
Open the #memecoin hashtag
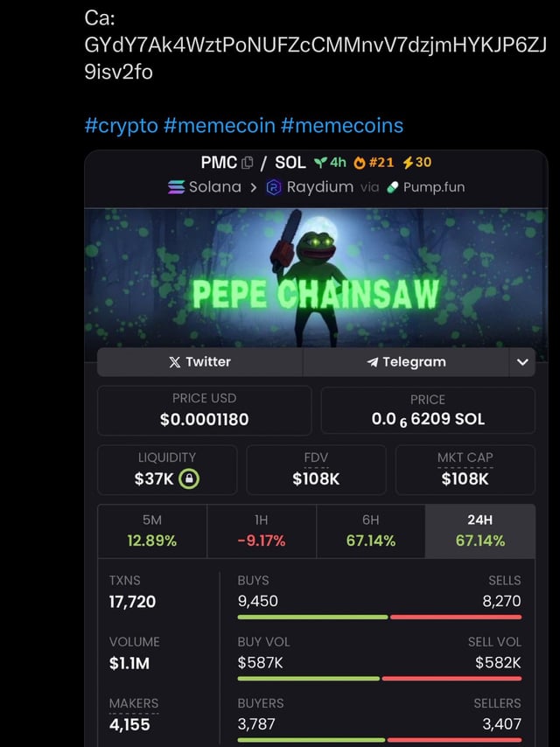tap(220, 125)
